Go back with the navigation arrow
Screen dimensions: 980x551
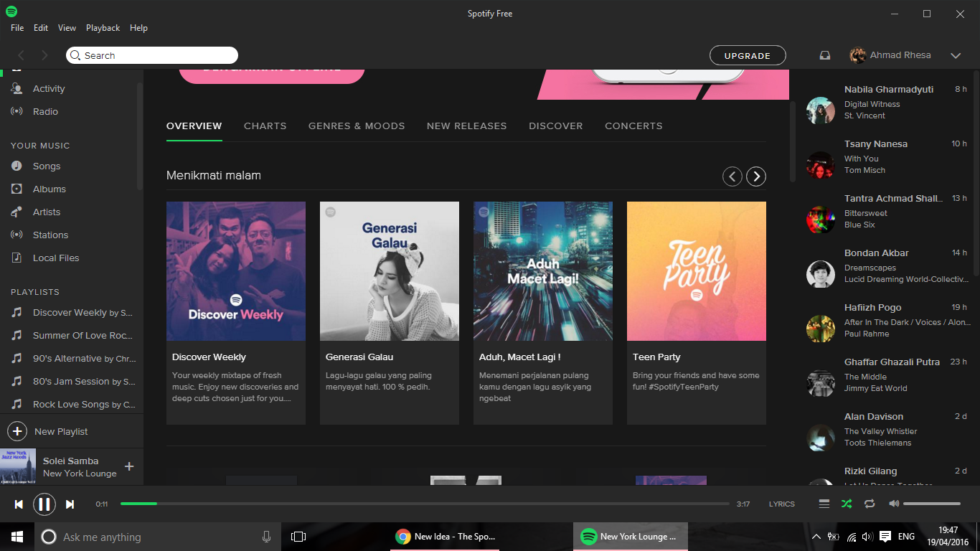coord(21,55)
